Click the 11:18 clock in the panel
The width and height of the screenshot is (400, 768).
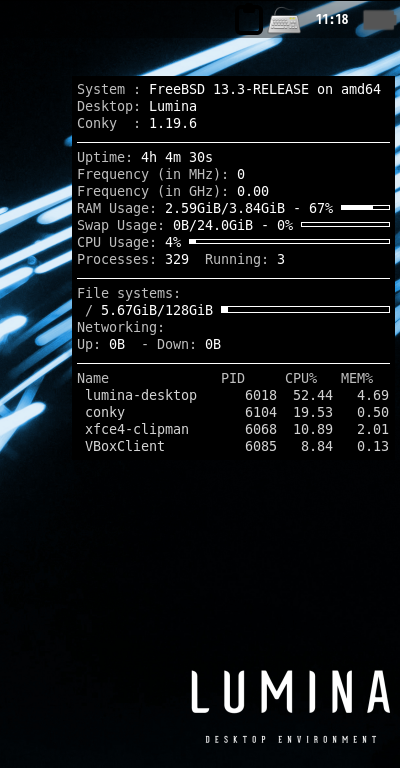pos(332,20)
